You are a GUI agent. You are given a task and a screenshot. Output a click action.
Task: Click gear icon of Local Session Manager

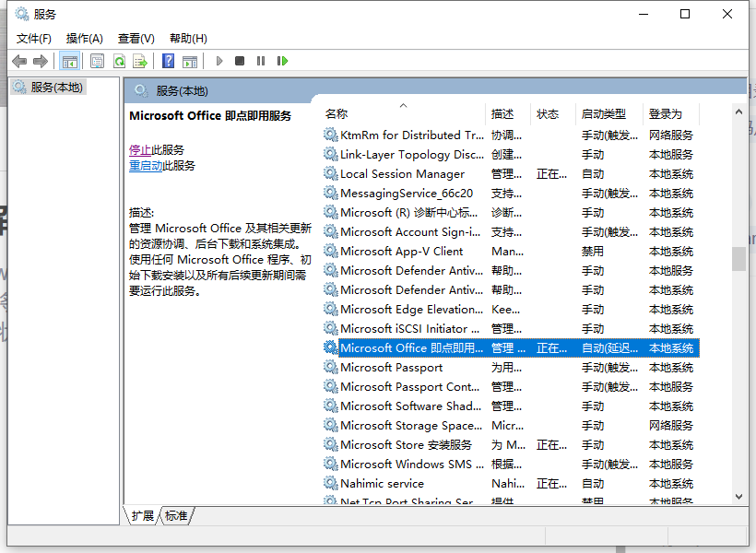point(330,173)
